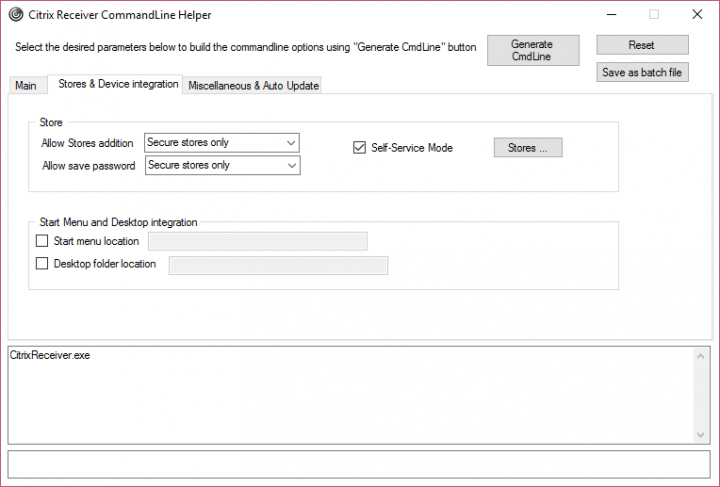
Task: Minimize the CommandLine Helper window
Action: coord(610,15)
